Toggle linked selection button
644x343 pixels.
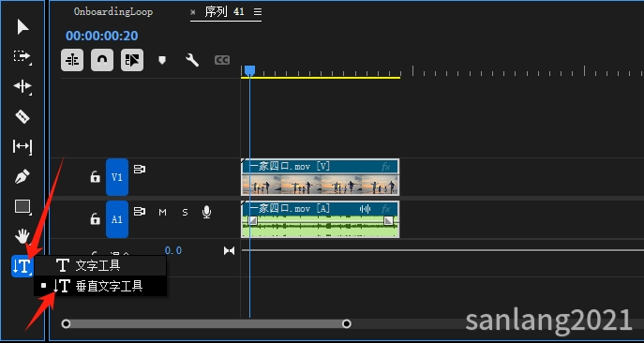pyautogui.click(x=132, y=60)
